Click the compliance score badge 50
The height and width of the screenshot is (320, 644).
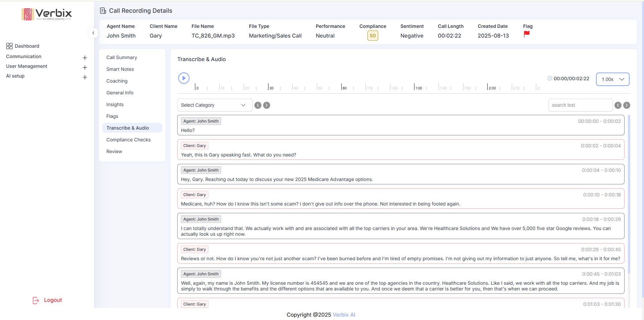coord(373,36)
